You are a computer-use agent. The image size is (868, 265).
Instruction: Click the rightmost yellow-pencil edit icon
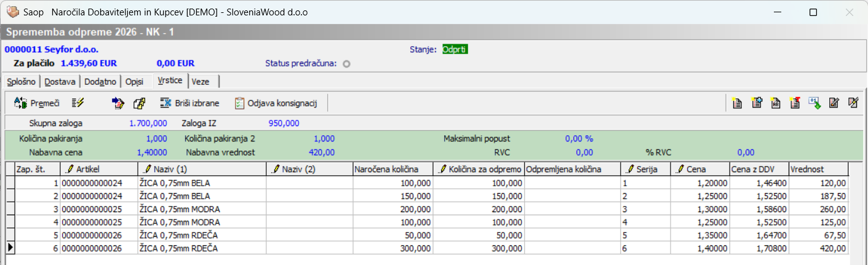(x=853, y=103)
